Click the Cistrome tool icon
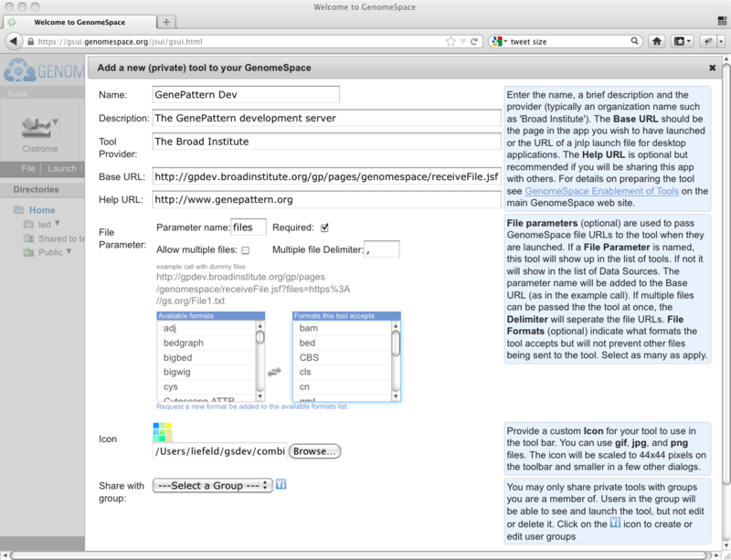731x560 pixels. coord(36,126)
